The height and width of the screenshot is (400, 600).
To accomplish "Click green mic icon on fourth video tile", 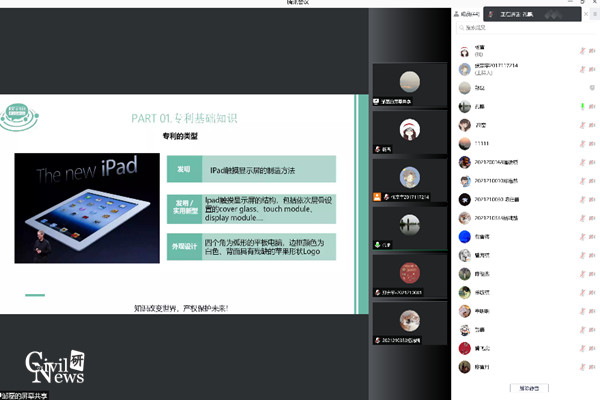I will (378, 243).
